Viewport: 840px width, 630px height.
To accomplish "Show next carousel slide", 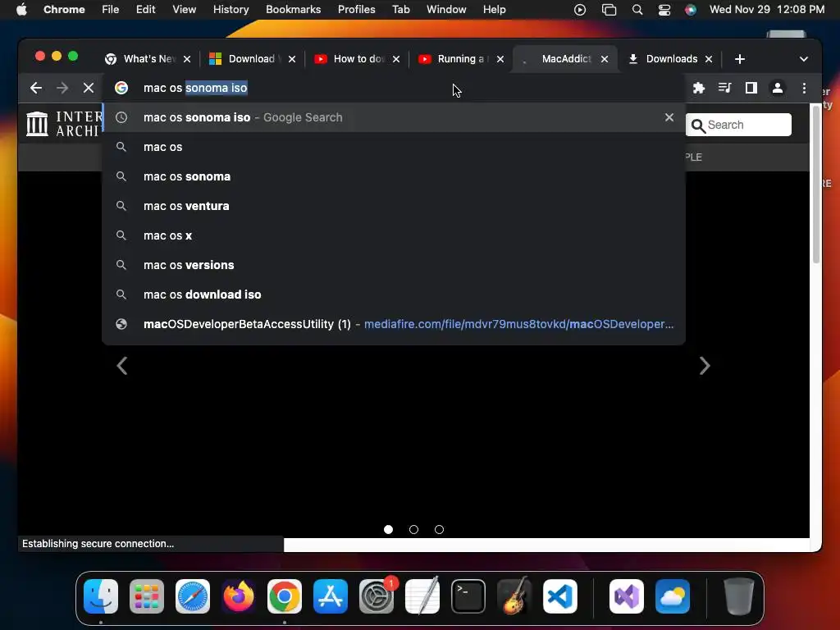I will (x=705, y=366).
